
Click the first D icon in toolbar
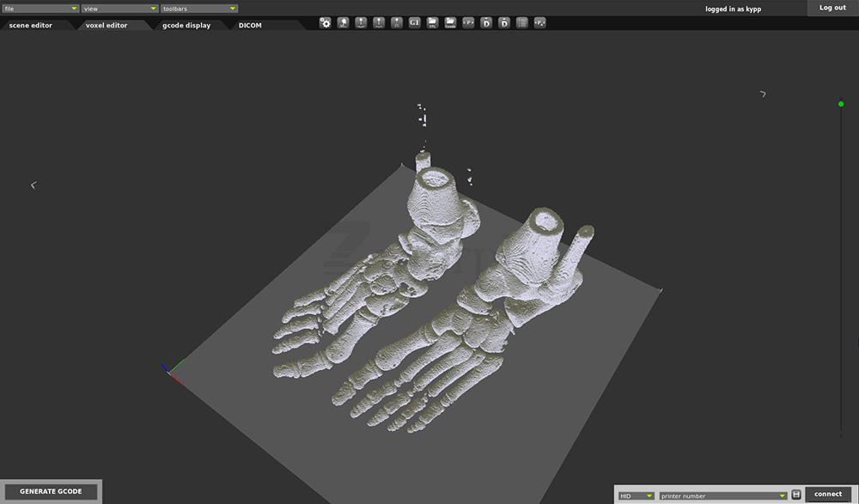(x=486, y=23)
